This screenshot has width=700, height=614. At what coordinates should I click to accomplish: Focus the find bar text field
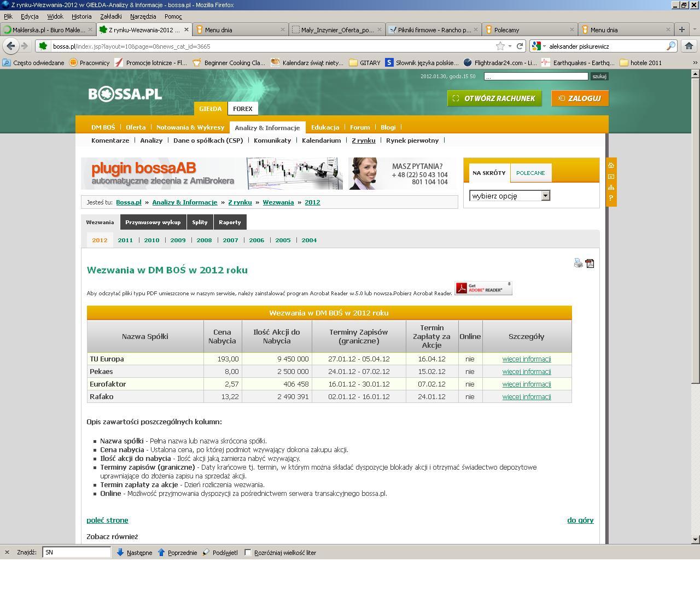tap(77, 552)
